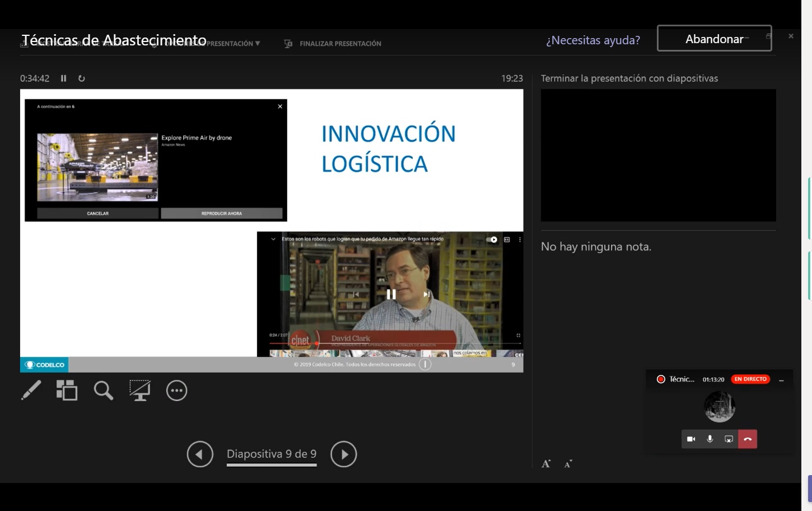Mute the microphone in the call widget
The image size is (812, 511).
point(710,439)
